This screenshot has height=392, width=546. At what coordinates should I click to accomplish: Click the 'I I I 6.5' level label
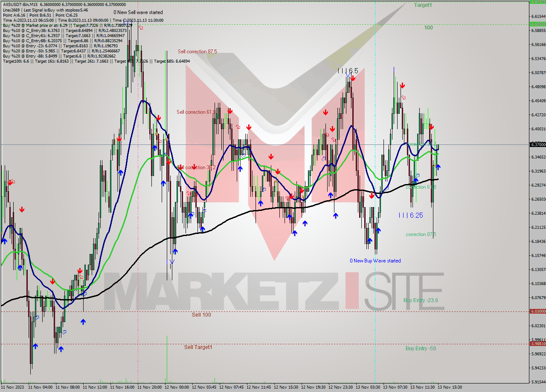point(348,71)
